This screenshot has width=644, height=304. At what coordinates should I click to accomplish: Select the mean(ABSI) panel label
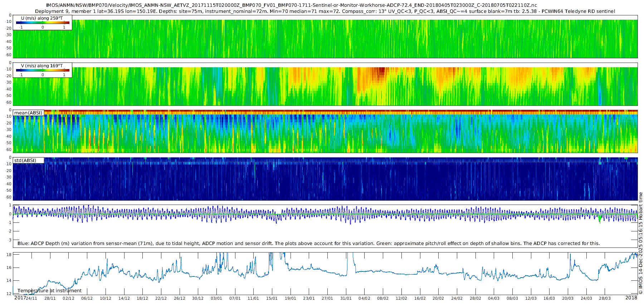[28, 113]
